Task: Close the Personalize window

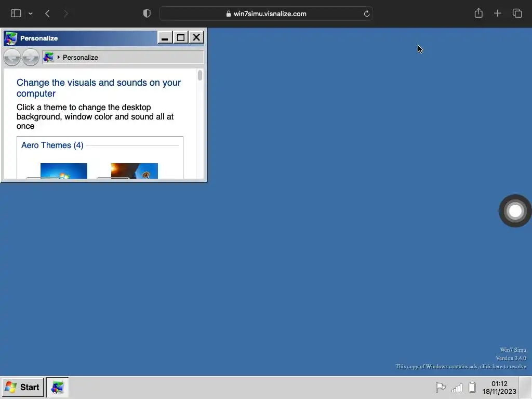Action: [196, 37]
